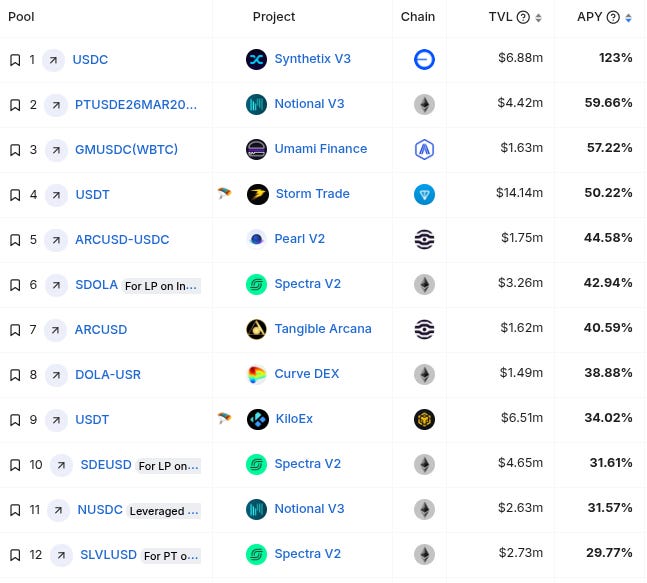Open external link arrow for NUSDC pool
The image size is (647, 583).
tap(58, 510)
